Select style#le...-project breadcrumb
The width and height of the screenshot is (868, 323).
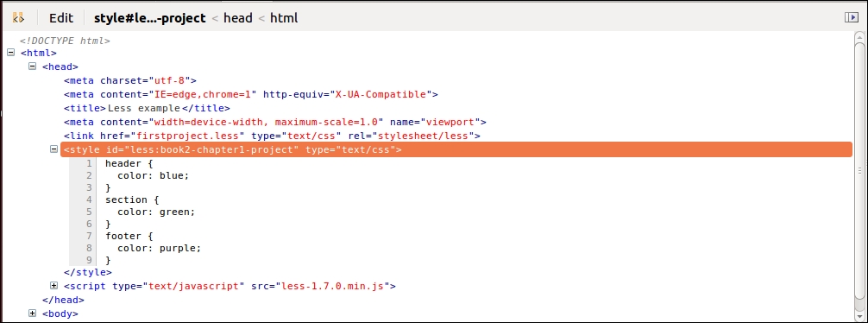tap(149, 18)
